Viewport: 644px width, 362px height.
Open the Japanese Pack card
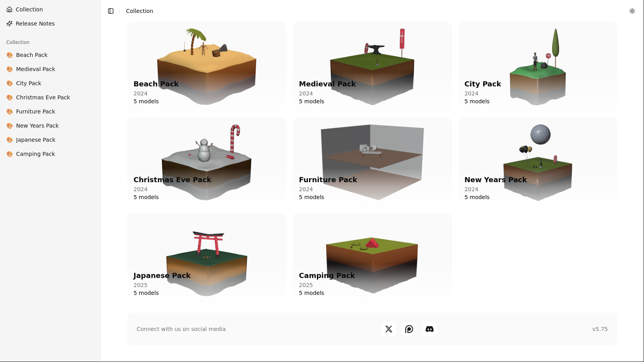207,258
